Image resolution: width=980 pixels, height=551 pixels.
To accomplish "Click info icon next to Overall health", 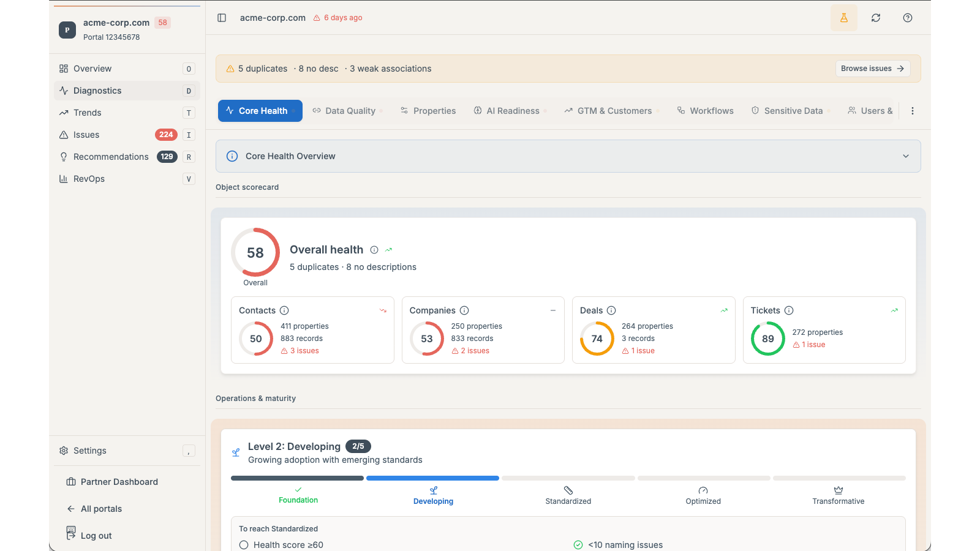I will pos(374,250).
